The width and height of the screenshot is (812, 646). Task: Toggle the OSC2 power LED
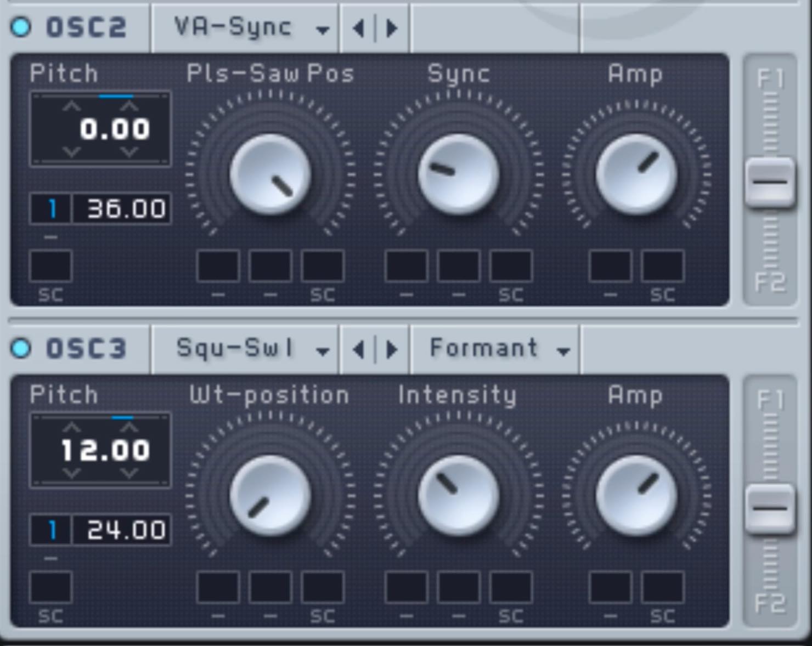click(21, 27)
